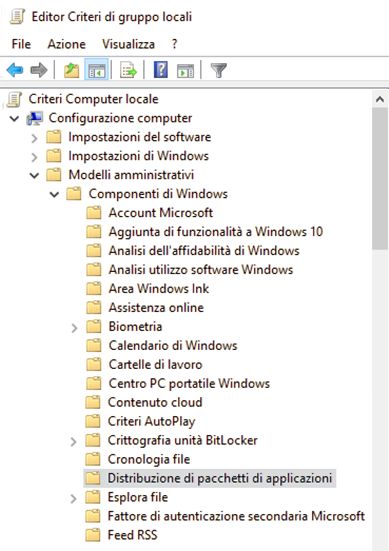Image resolution: width=389 pixels, height=551 pixels.
Task: Click folder icon beside Componenti di Windows
Action: click(74, 194)
